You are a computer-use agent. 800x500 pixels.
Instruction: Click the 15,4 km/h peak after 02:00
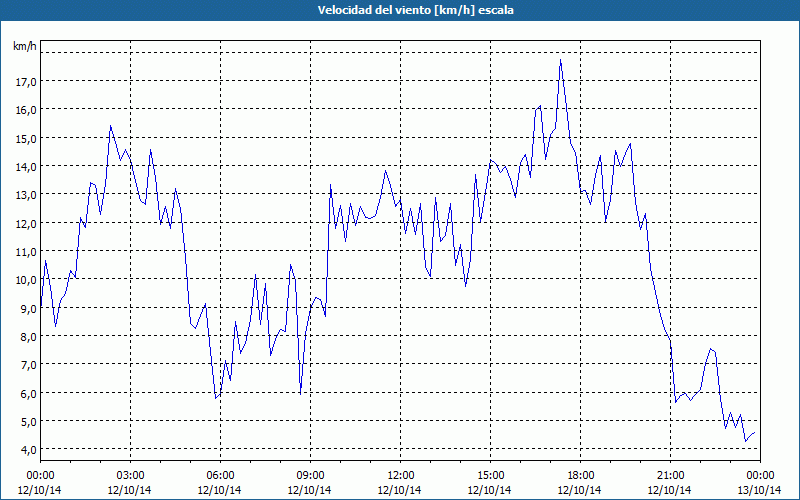point(110,126)
